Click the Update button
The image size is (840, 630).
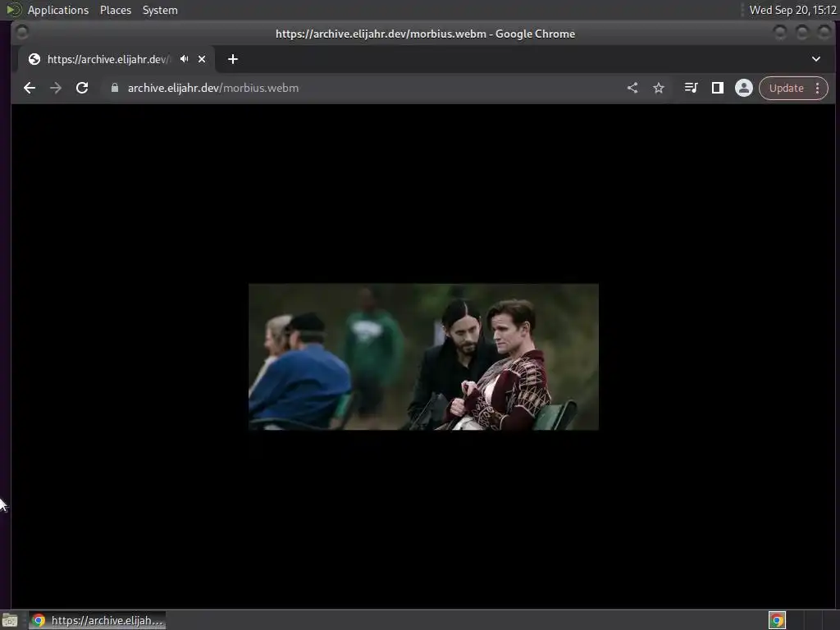tap(786, 88)
